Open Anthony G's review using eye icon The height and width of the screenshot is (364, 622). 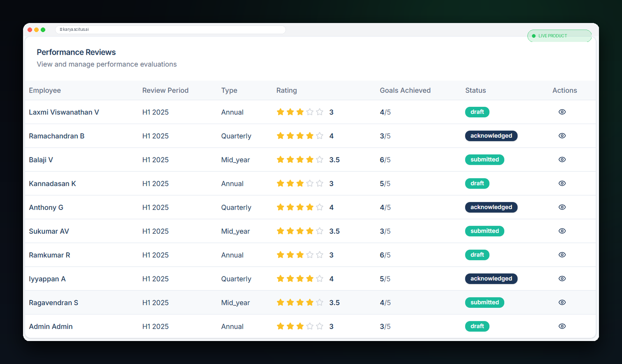tap(562, 207)
